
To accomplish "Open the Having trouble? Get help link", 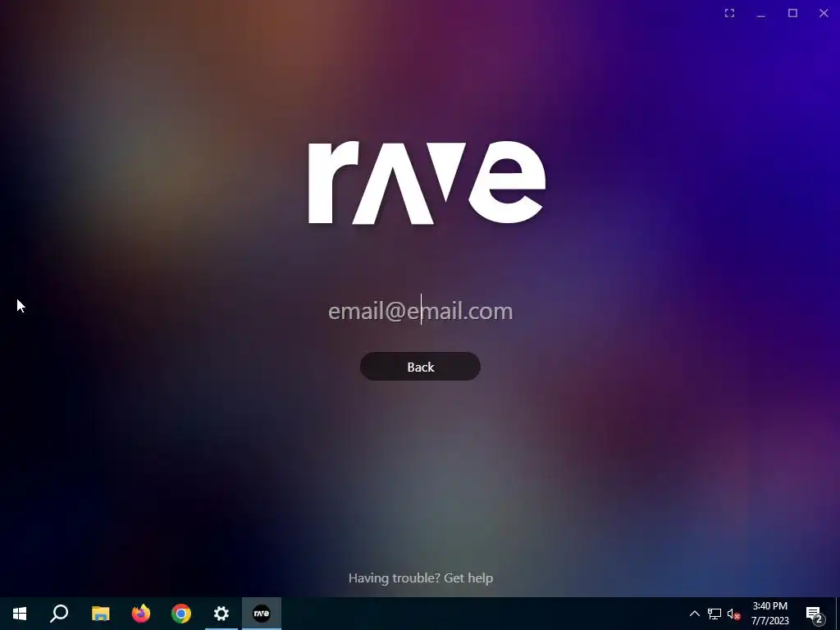I will point(421,578).
